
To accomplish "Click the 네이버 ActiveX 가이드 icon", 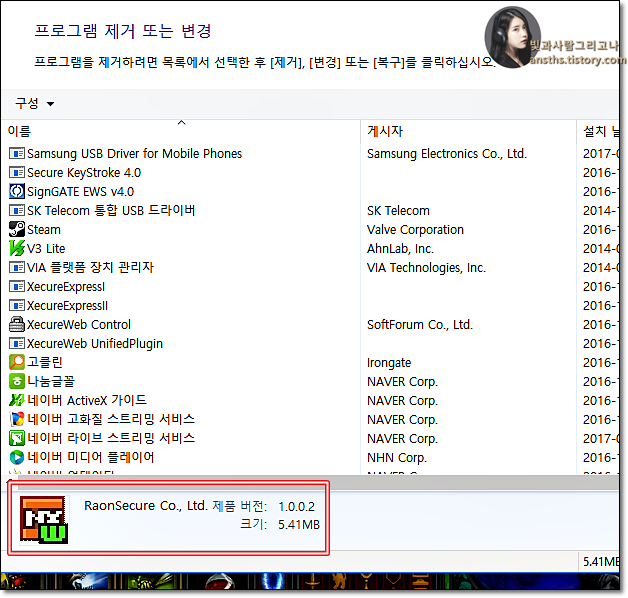I will [x=17, y=400].
